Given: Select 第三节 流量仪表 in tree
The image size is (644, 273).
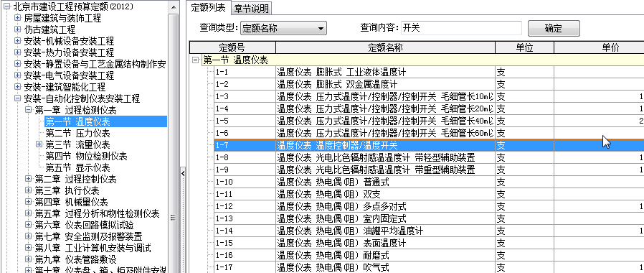Looking at the screenshot, I should (x=77, y=144).
